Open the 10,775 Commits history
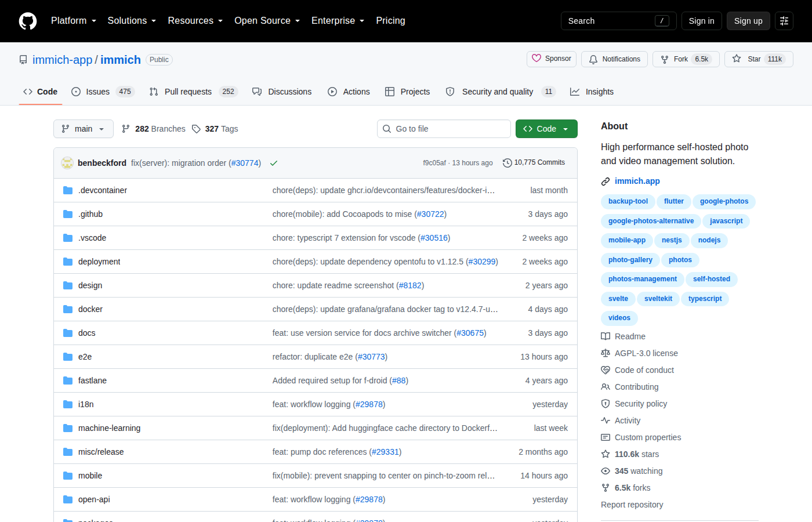 (x=534, y=162)
